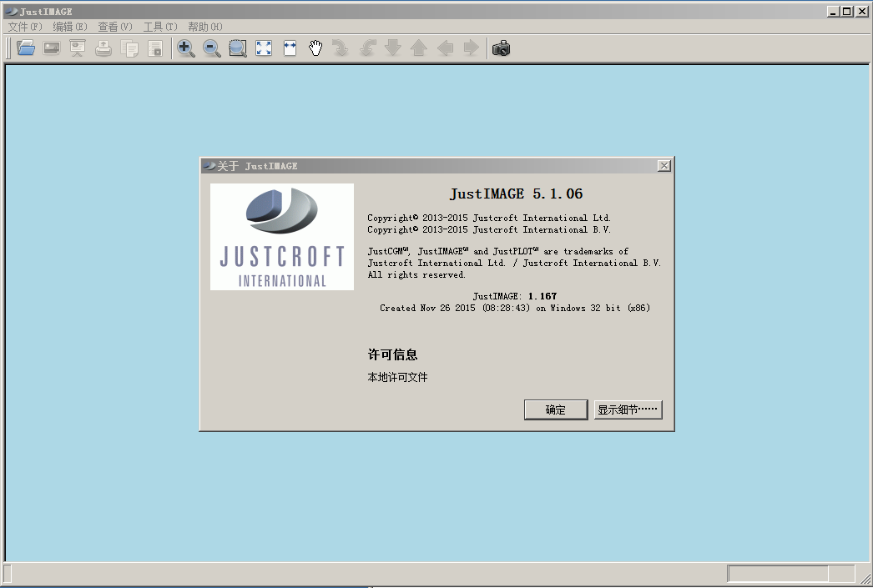Click the 许可信息 heading
The height and width of the screenshot is (588, 873).
(392, 354)
